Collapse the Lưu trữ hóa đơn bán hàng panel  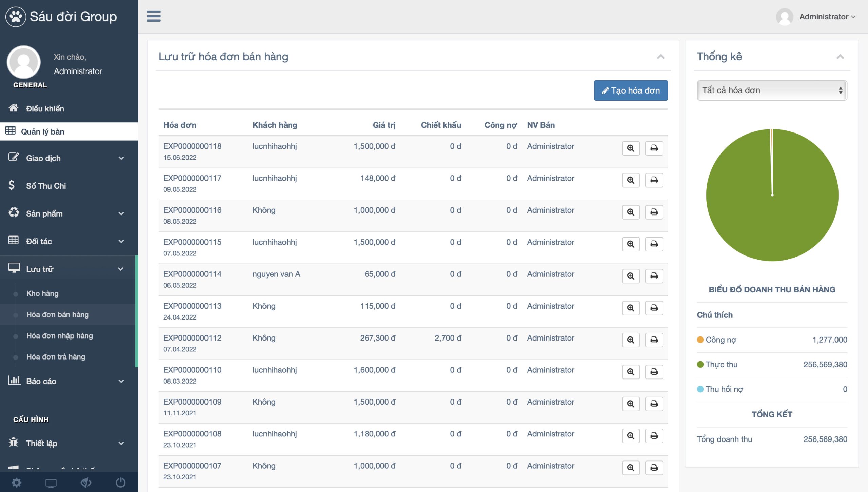tap(660, 57)
